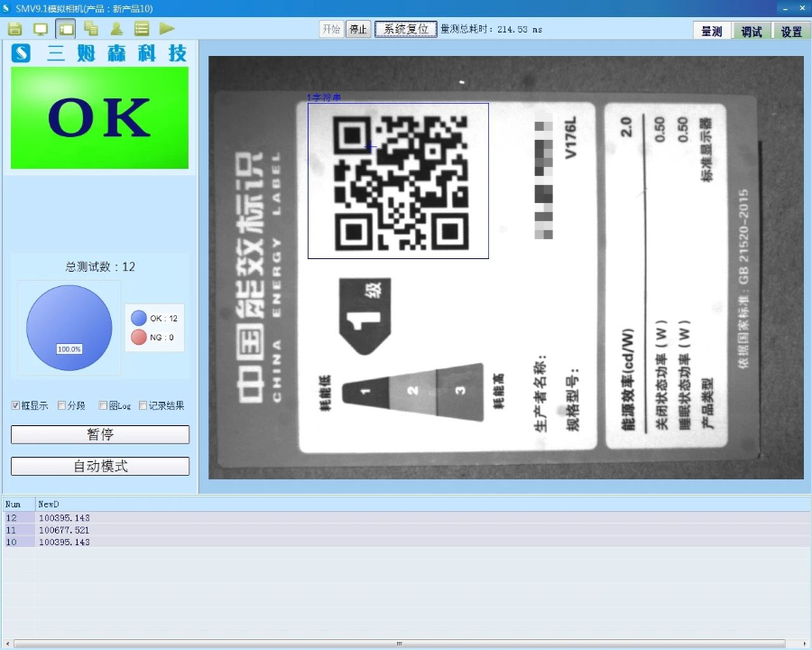Open the 设置 tab
The height and width of the screenshot is (650, 812).
tap(791, 31)
